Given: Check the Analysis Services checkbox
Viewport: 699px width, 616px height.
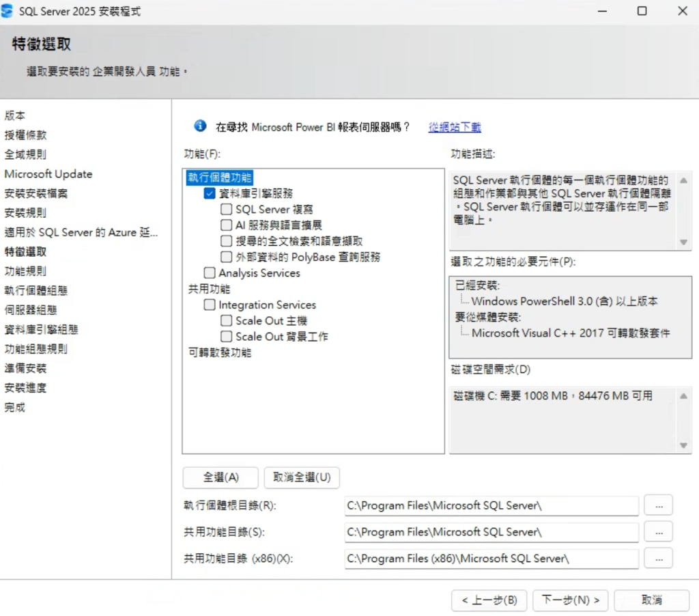Looking at the screenshot, I should click(209, 272).
